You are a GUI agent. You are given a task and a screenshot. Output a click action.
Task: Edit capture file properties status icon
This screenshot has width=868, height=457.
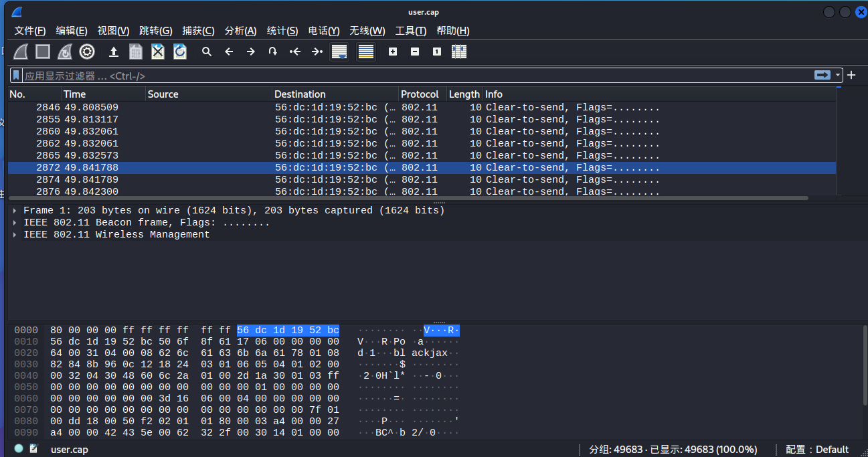(33, 449)
